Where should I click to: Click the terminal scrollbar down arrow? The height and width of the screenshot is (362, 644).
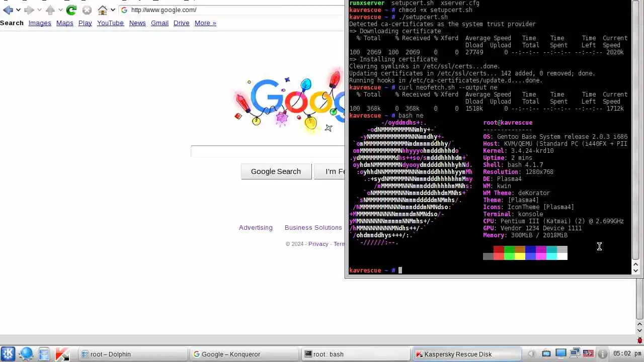(x=635, y=270)
